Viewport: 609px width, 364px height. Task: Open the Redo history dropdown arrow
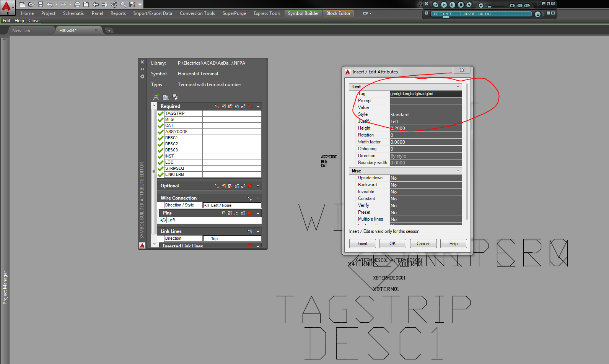coord(70,5)
